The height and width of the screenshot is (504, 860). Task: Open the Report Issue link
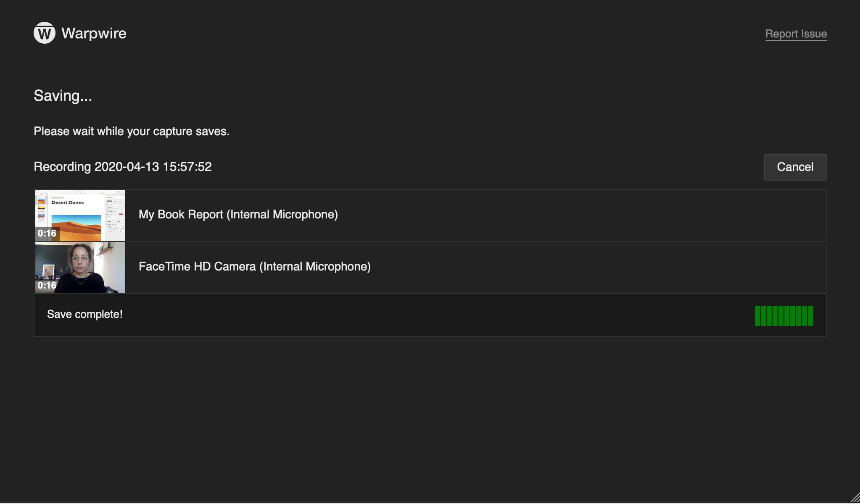(796, 34)
